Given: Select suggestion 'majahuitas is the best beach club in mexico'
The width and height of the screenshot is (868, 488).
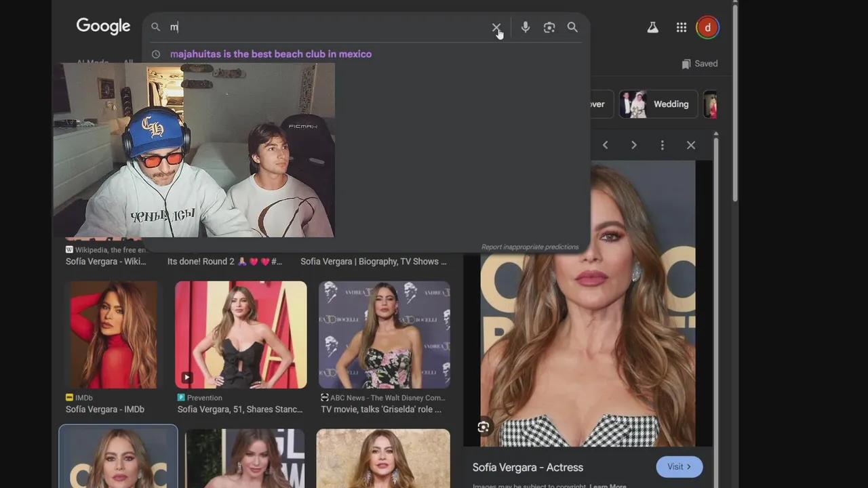Looking at the screenshot, I should pyautogui.click(x=271, y=54).
